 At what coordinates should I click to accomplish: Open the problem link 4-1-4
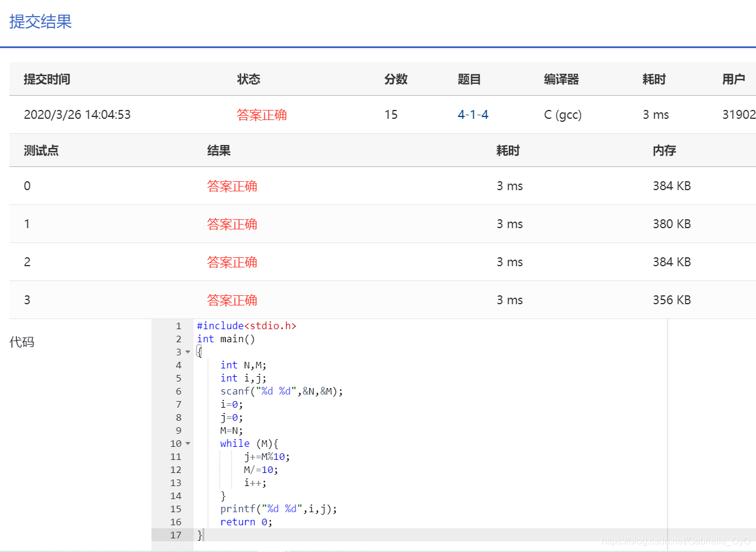tap(473, 115)
